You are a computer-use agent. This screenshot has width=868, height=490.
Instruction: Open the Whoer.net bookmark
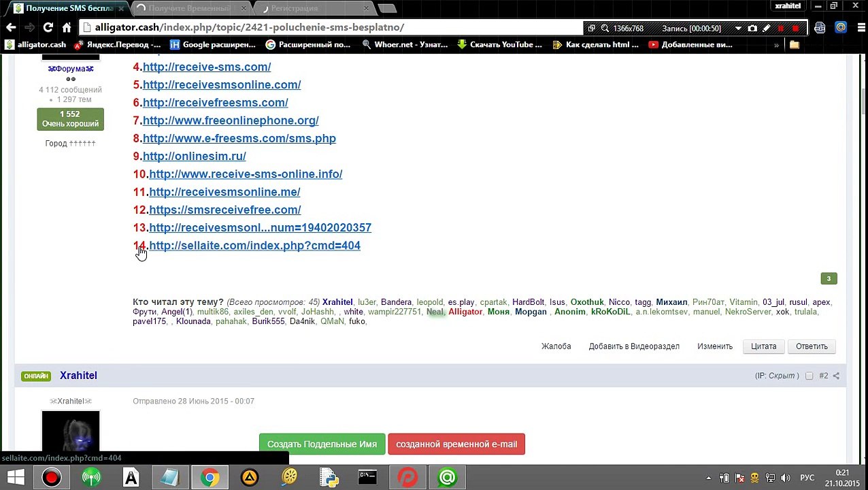pos(405,45)
